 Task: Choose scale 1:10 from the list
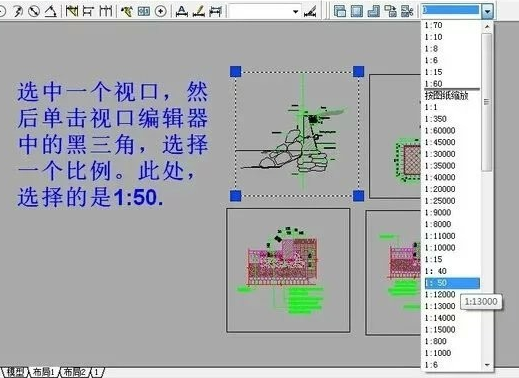pyautogui.click(x=433, y=37)
